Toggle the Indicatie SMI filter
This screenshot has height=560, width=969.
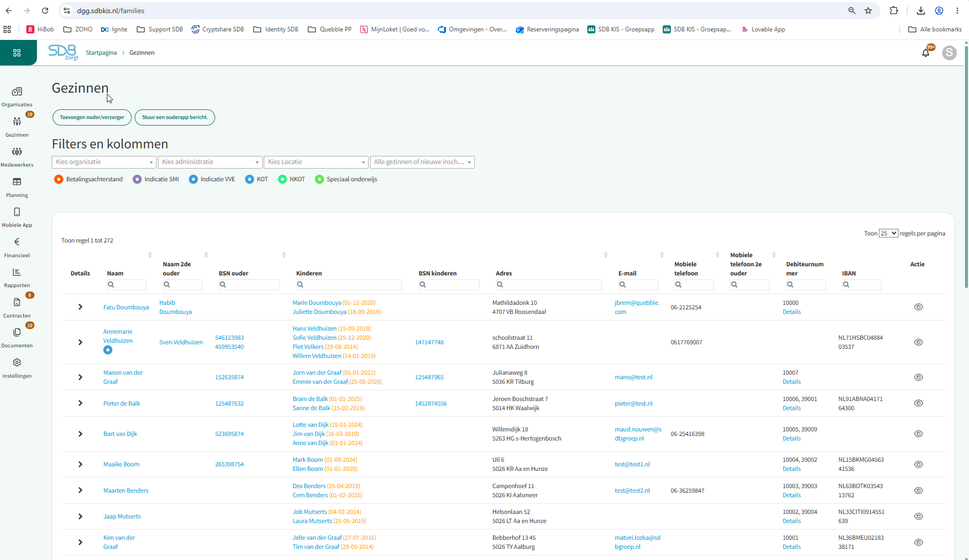tap(137, 179)
